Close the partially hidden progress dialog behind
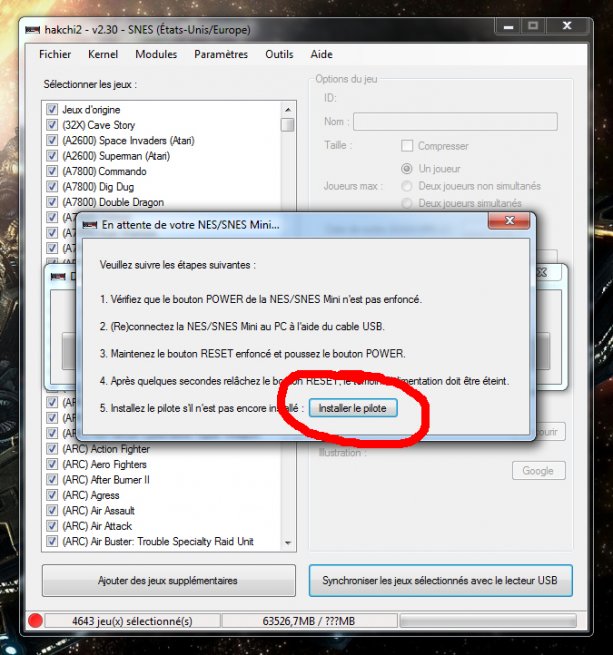Screen dimensions: 613x655 [544, 273]
